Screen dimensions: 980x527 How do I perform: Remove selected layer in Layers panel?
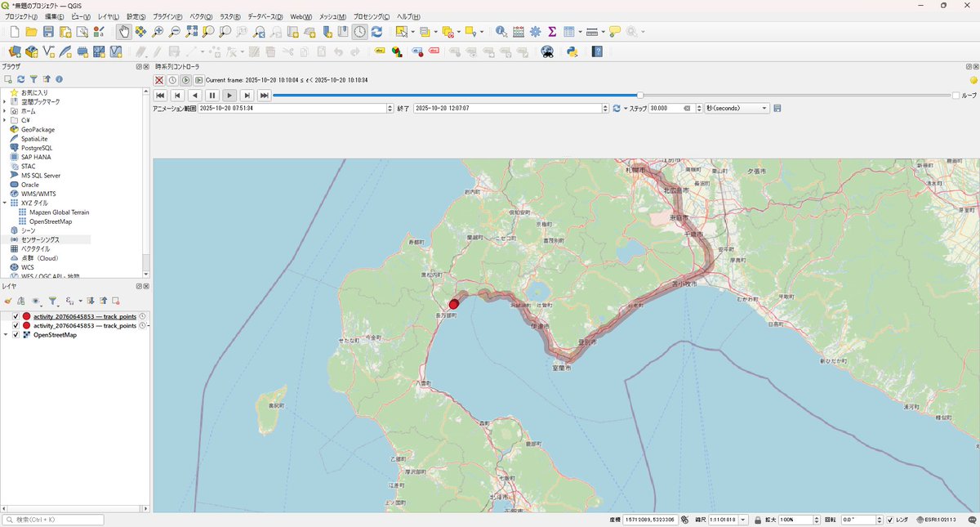point(116,301)
